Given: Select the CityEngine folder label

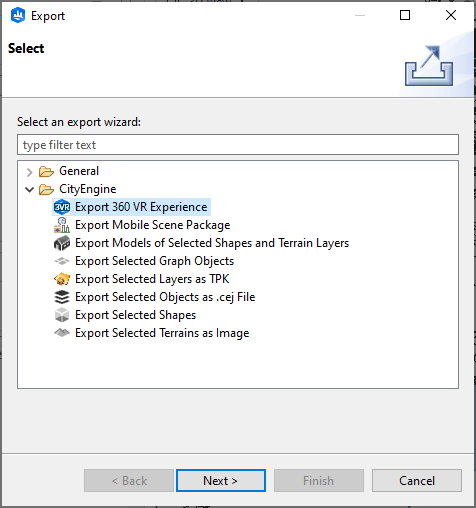Looking at the screenshot, I should [x=88, y=189].
